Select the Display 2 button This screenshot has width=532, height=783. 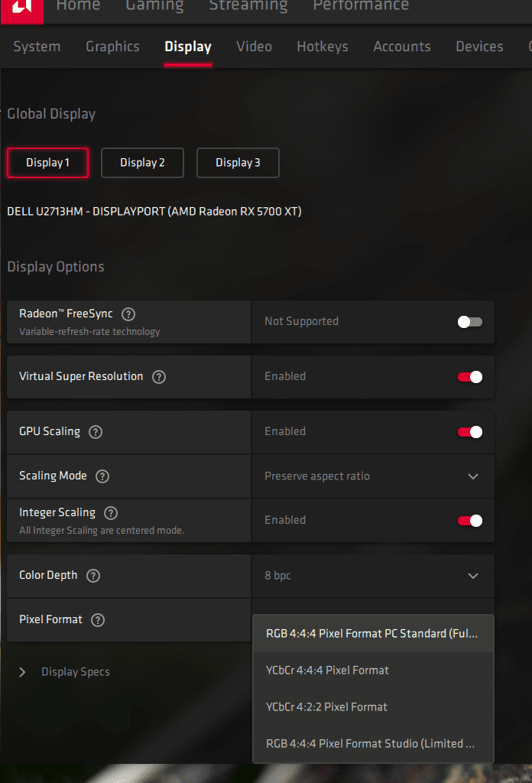142,163
